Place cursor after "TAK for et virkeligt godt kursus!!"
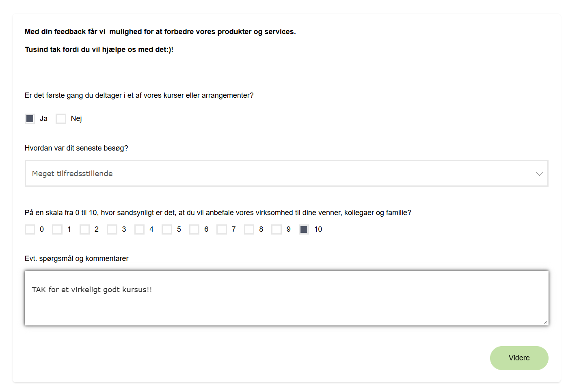Image resolution: width=566 pixels, height=392 pixels. pos(152,290)
